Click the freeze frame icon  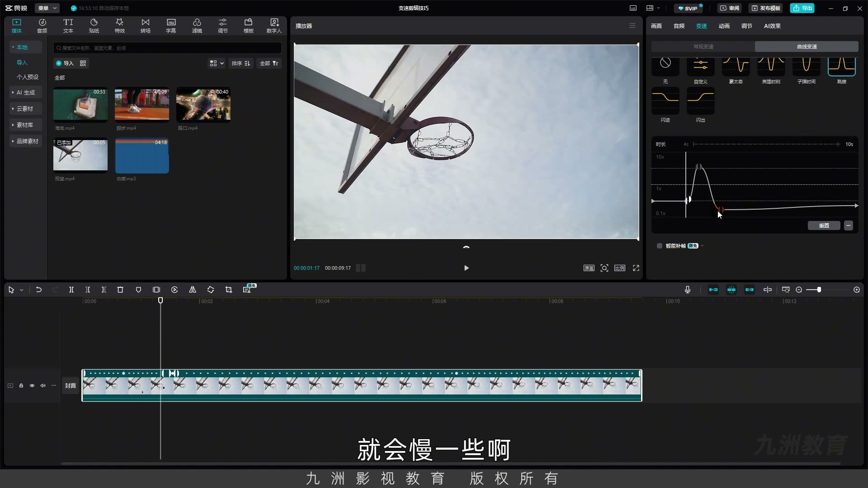point(156,290)
